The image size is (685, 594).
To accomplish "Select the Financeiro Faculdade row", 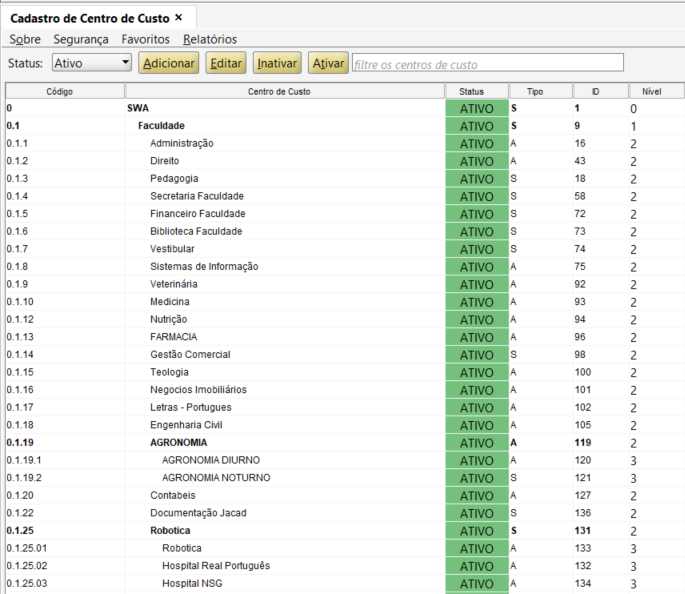I will [345, 214].
